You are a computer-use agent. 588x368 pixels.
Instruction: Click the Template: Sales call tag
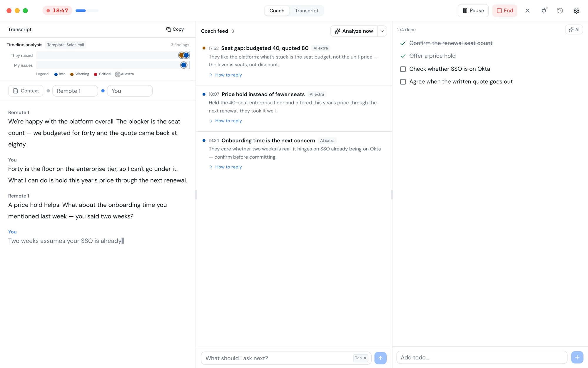[x=66, y=45]
